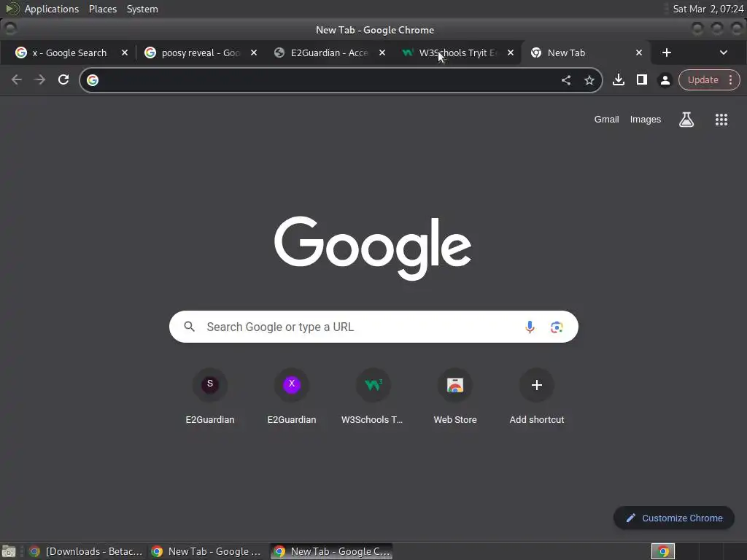Image resolution: width=747 pixels, height=560 pixels.
Task: Switch to E2Guardian - Access tab
Action: click(x=329, y=52)
